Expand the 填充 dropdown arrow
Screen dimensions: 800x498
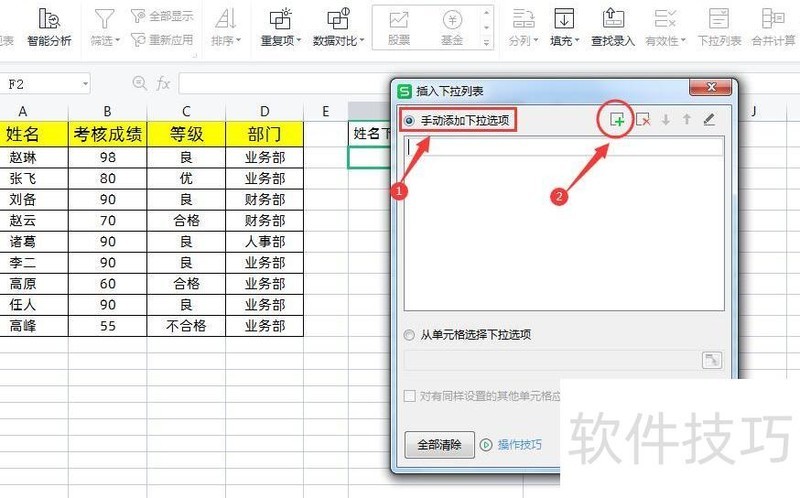(577, 40)
